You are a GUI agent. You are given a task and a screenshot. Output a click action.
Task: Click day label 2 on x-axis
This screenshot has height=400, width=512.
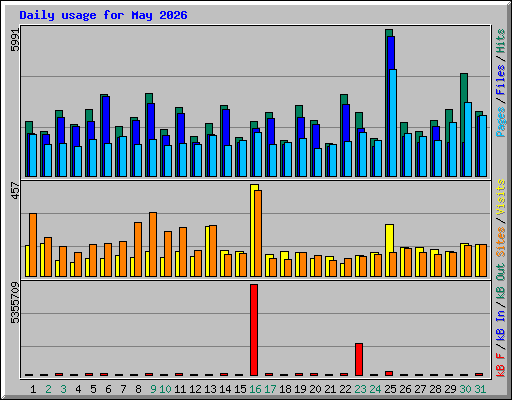pos(48,389)
